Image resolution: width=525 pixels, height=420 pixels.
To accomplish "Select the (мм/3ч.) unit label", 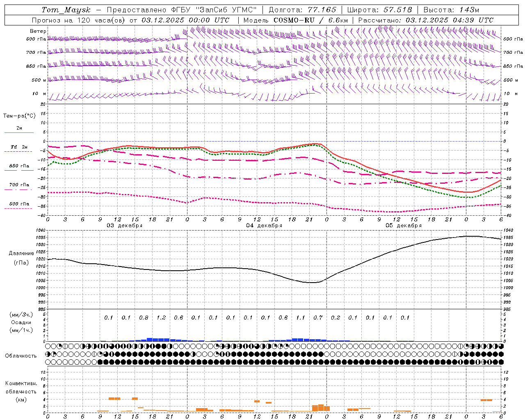I will tap(21, 315).
